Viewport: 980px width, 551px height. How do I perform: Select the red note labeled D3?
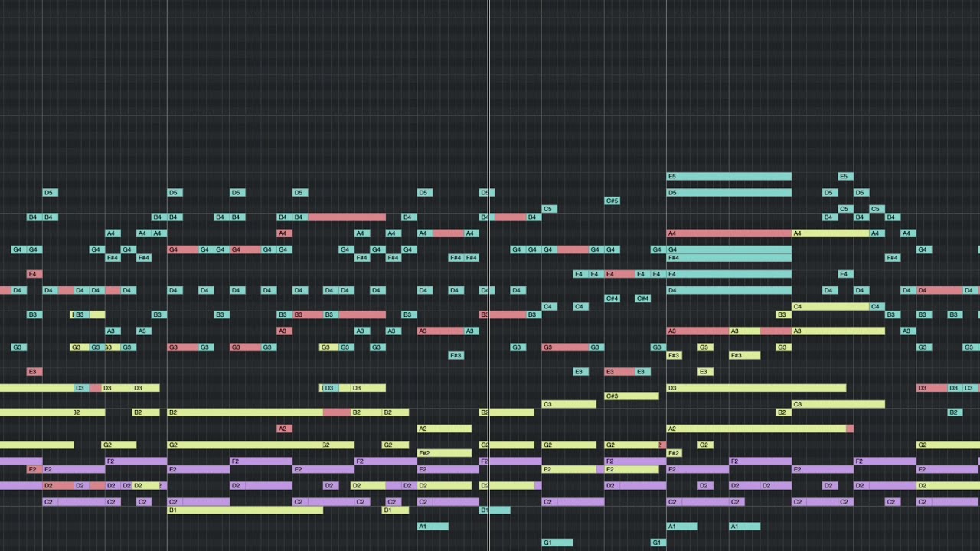(932, 388)
